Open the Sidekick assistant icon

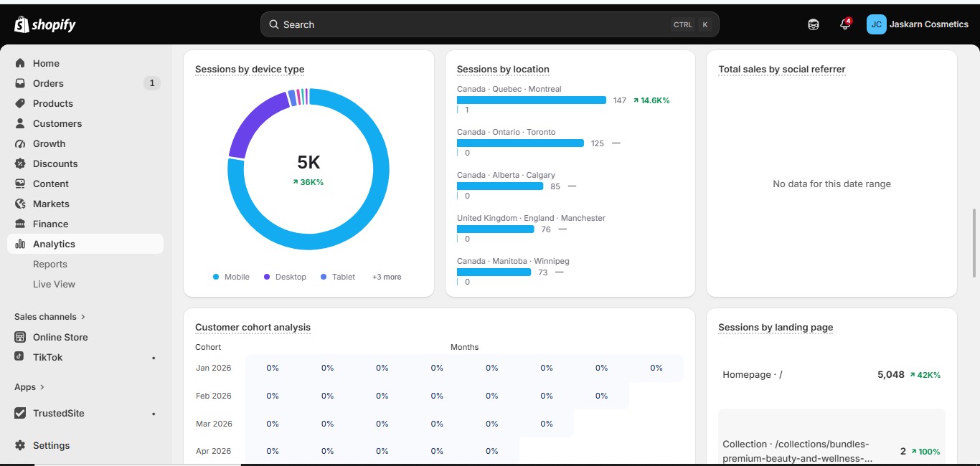click(x=814, y=24)
